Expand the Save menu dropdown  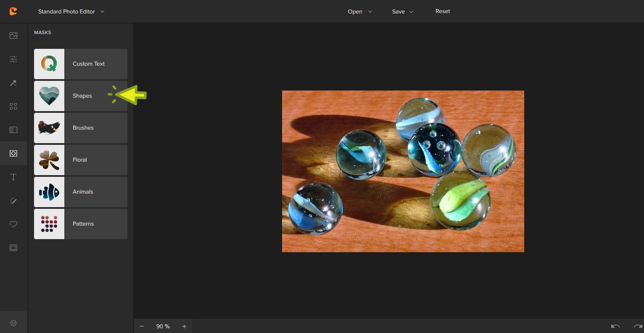(403, 12)
